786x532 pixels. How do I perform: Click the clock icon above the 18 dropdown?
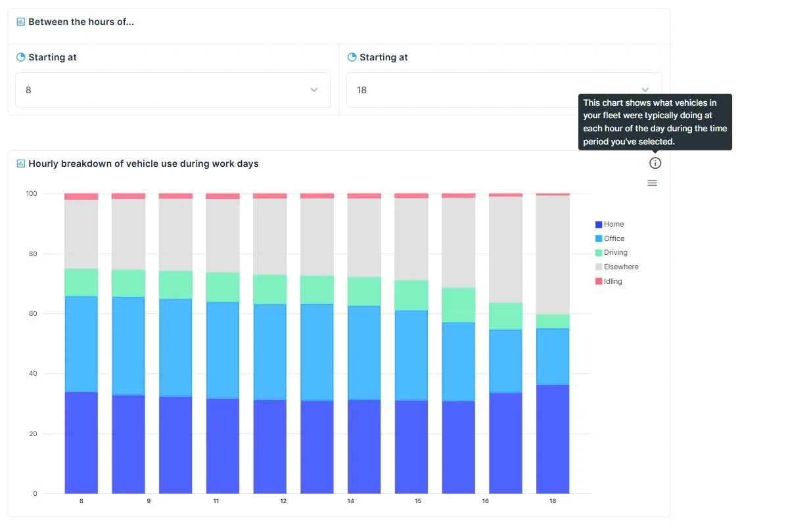(x=352, y=57)
